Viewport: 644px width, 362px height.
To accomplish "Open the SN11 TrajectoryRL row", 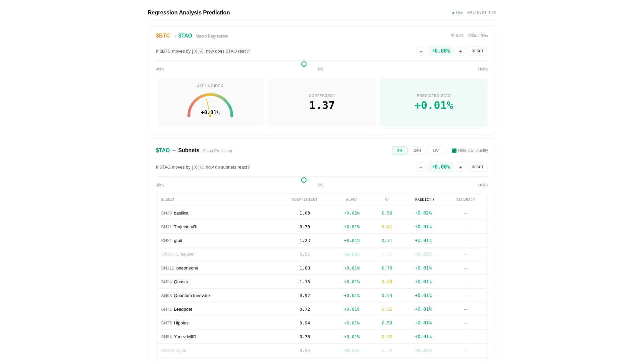I will 322,227.
